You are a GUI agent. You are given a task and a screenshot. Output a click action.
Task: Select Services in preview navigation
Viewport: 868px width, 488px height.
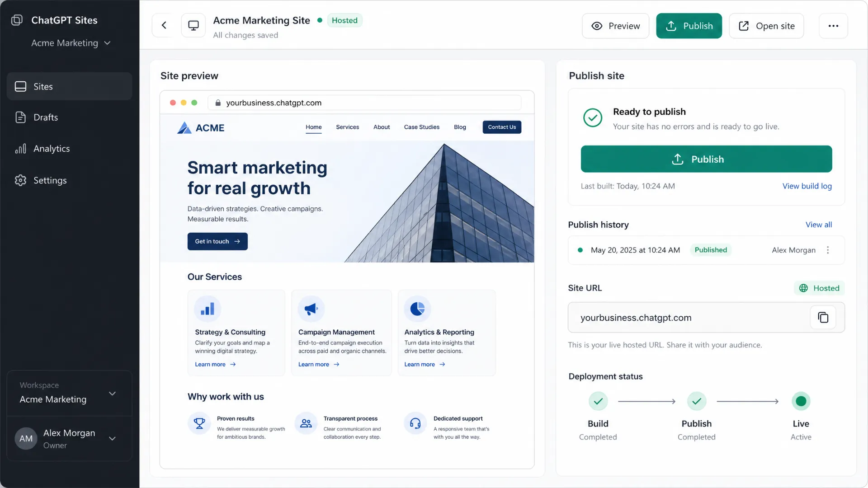pyautogui.click(x=347, y=127)
